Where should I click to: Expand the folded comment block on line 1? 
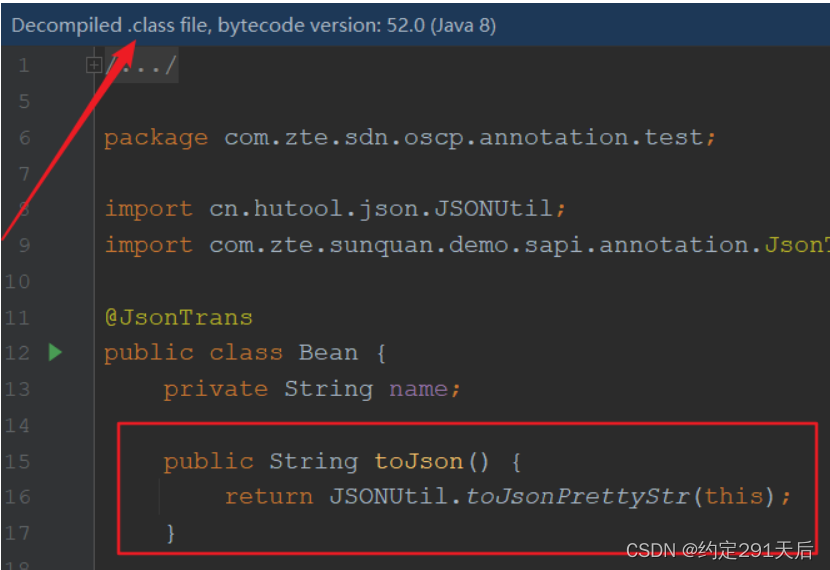(x=94, y=65)
